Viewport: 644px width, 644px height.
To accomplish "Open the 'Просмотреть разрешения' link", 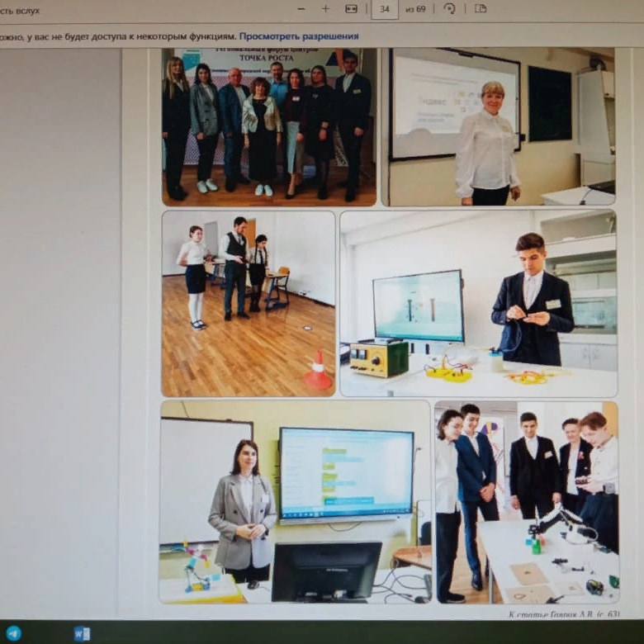I will pos(299,36).
